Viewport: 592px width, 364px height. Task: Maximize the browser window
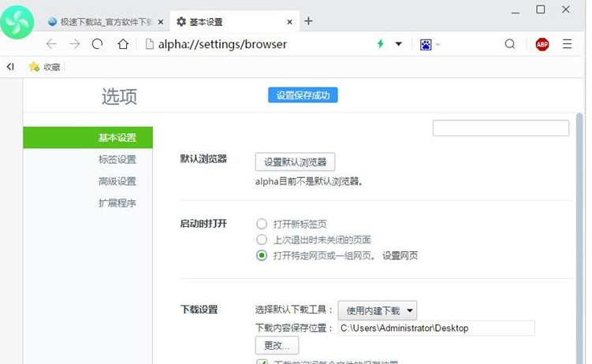tap(541, 9)
